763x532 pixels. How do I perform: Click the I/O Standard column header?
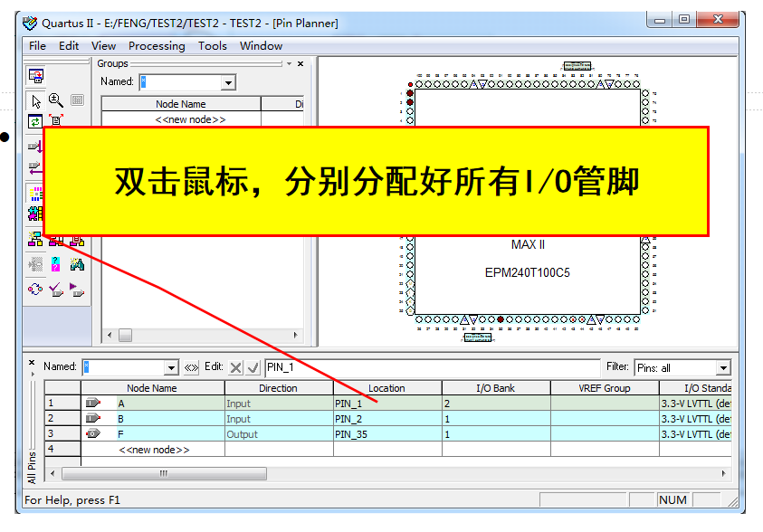click(x=696, y=388)
